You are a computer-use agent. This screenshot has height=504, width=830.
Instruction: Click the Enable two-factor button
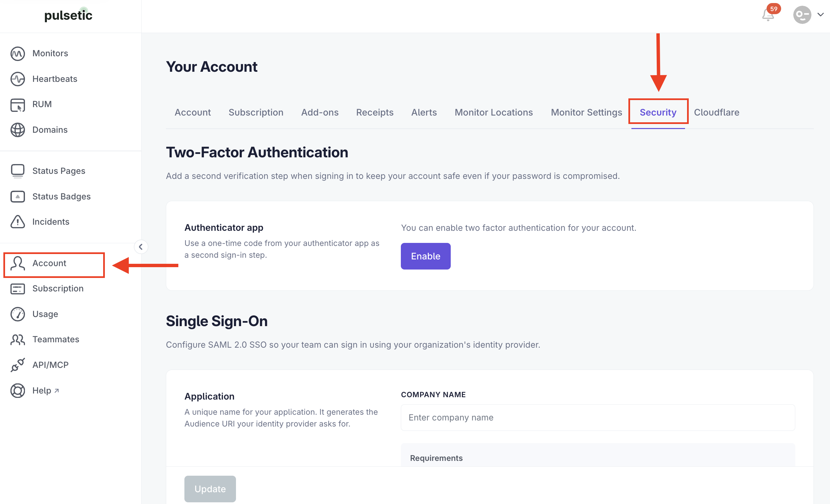425,256
